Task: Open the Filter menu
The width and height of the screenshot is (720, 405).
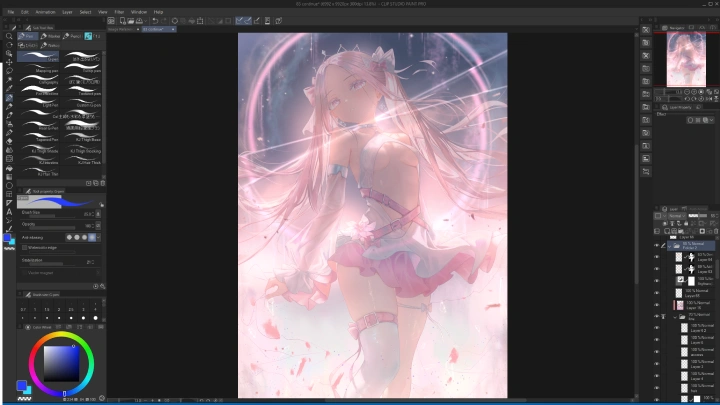Action: 119,12
